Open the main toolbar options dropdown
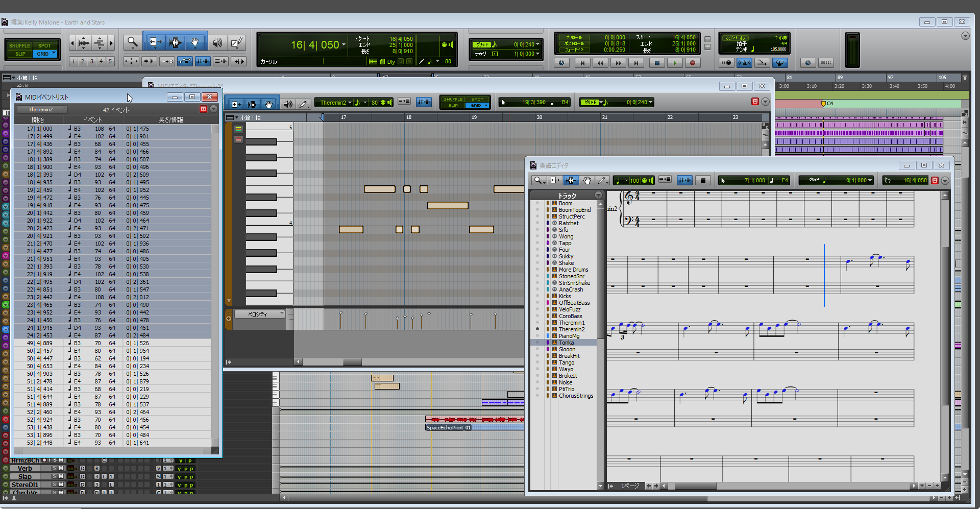 coord(965,36)
